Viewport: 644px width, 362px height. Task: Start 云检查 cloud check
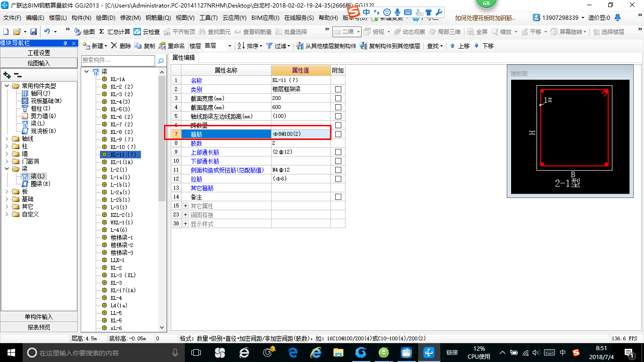coord(147,32)
